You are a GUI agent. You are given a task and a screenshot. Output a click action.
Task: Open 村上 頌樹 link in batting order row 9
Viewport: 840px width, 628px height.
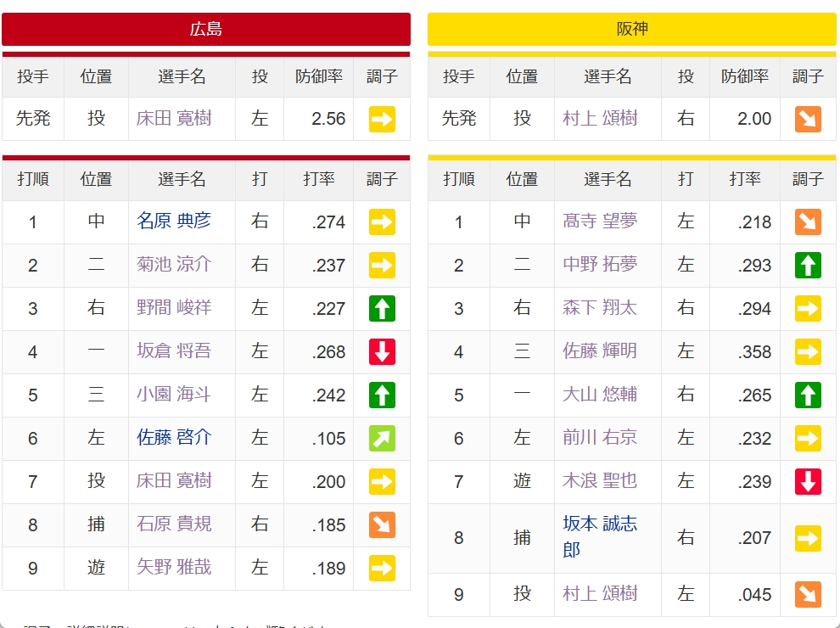(600, 594)
